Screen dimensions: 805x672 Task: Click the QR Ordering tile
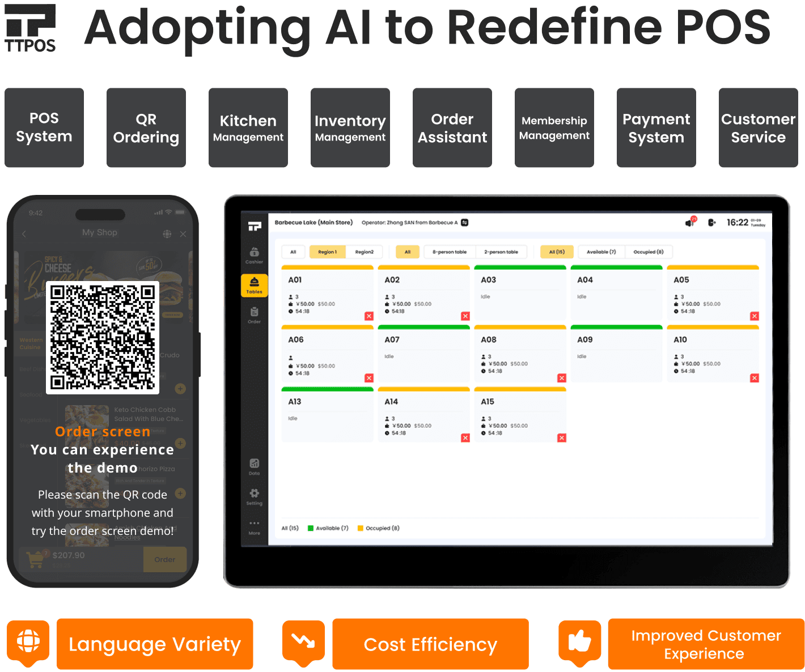pyautogui.click(x=146, y=127)
